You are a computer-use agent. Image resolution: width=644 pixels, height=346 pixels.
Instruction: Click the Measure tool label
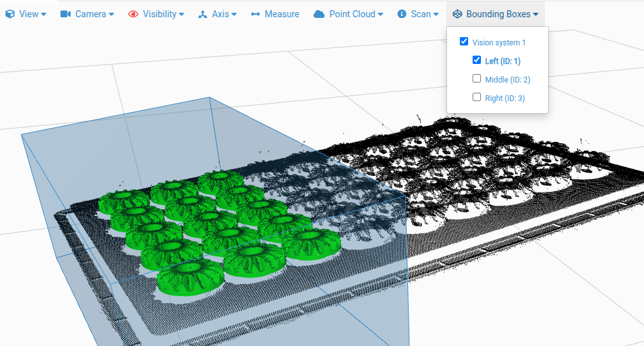coord(282,14)
